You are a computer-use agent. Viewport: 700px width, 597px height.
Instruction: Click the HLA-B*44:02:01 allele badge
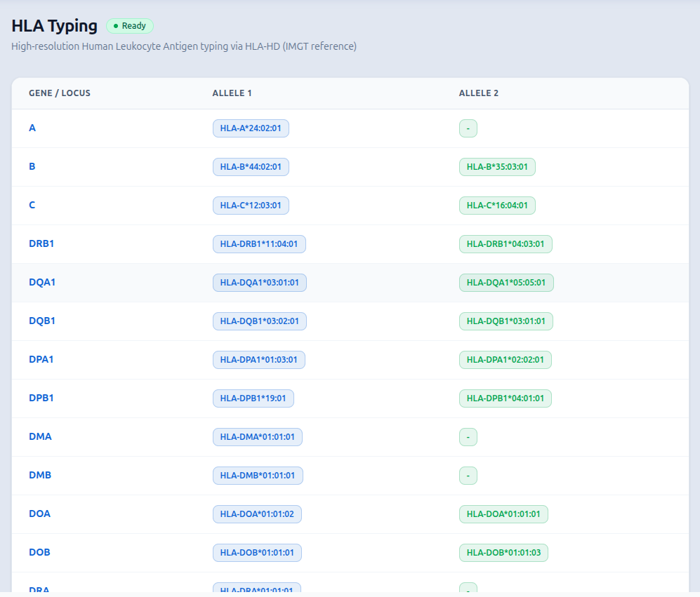[251, 167]
